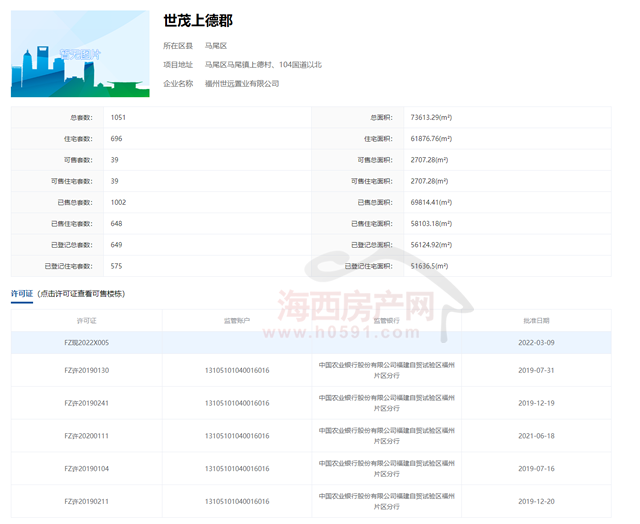
Task: Click approval date 2021-06-18
Action: pyautogui.click(x=536, y=436)
